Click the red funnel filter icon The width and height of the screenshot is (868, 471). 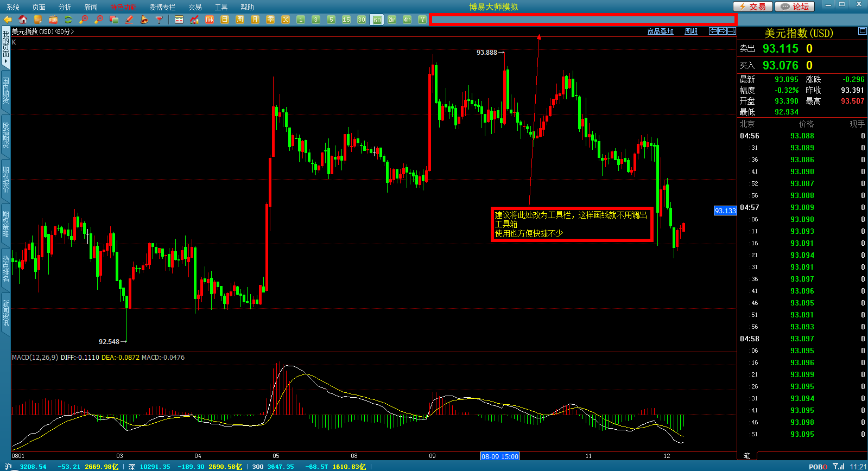(x=159, y=20)
